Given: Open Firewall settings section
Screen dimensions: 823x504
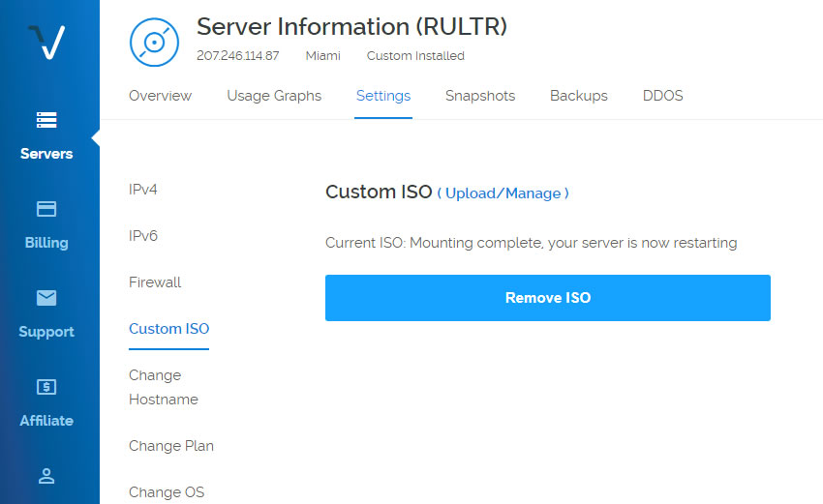Looking at the screenshot, I should [x=155, y=282].
